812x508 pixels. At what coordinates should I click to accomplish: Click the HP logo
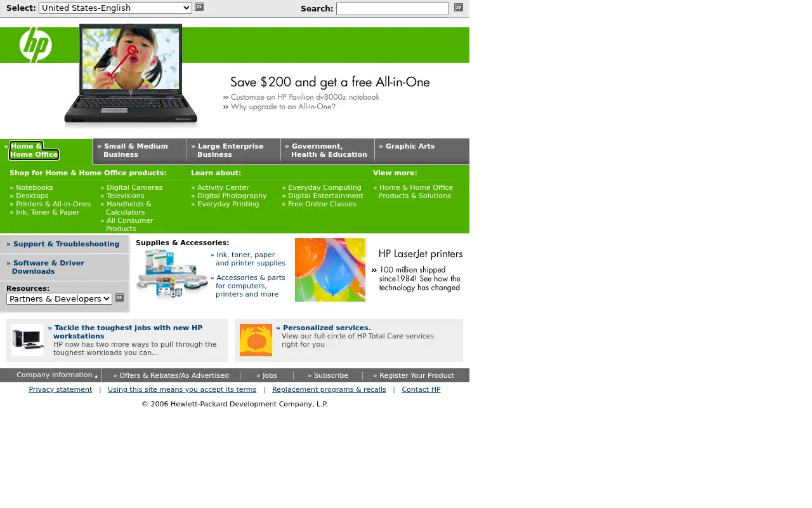(x=36, y=45)
